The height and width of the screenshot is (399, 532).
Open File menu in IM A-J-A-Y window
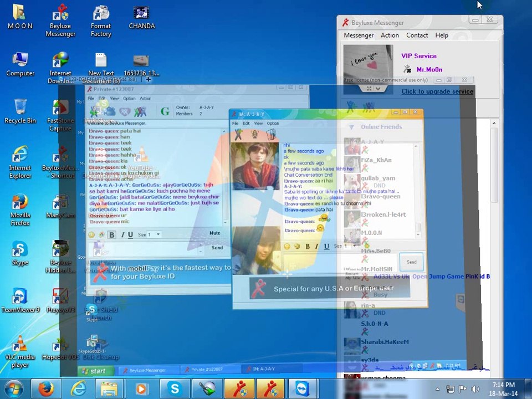click(x=235, y=124)
